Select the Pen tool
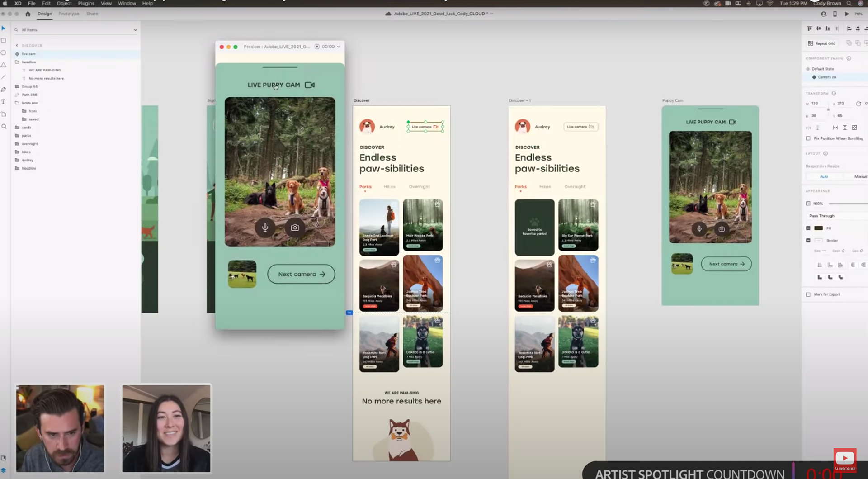This screenshot has width=868, height=479. tap(4, 90)
